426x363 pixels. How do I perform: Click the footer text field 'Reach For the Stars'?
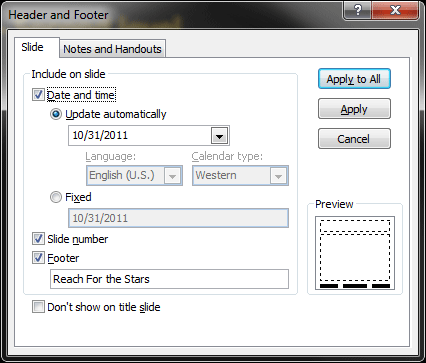click(169, 279)
